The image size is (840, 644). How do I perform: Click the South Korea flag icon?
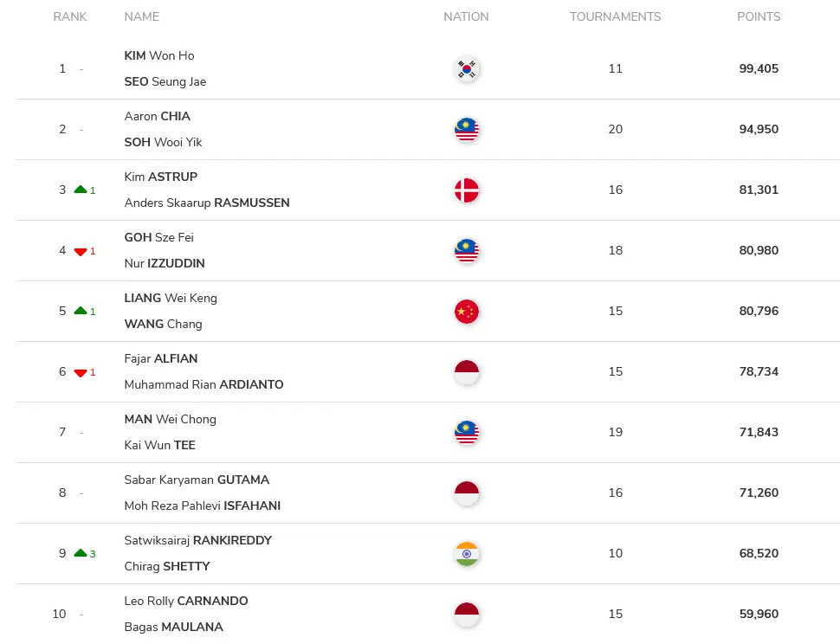coord(466,69)
